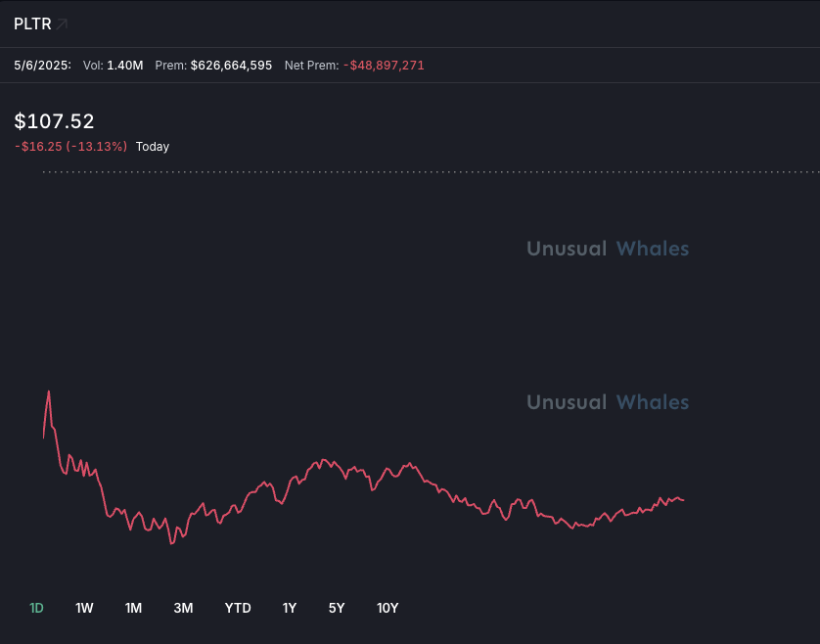Select the YTD time range

pos(238,608)
